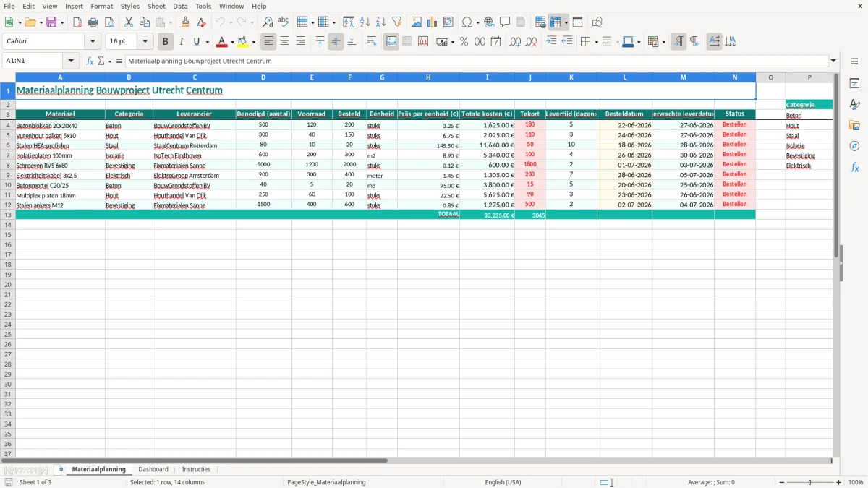
Task: Insert a chart from the toolbar
Action: click(433, 22)
